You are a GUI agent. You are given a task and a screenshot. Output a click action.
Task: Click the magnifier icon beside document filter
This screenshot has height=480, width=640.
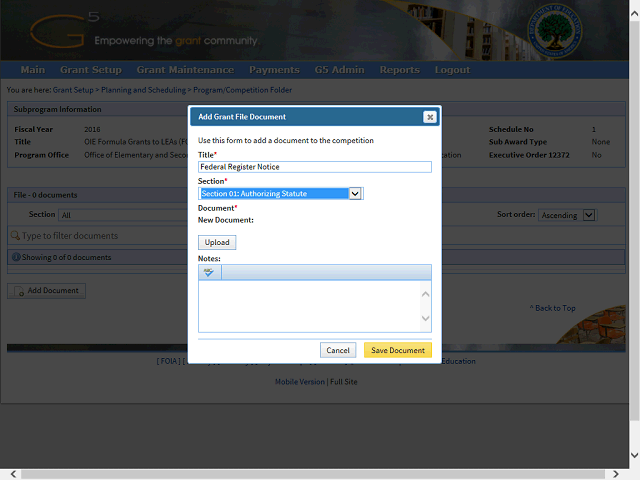(15, 236)
